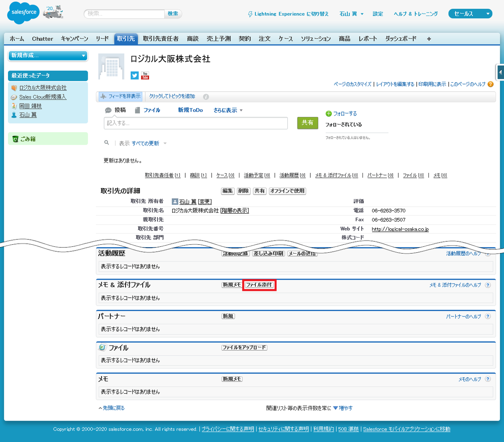The width and height of the screenshot is (504, 442).
Task: Click the phone number 06-6263-3570
Action: point(388,211)
